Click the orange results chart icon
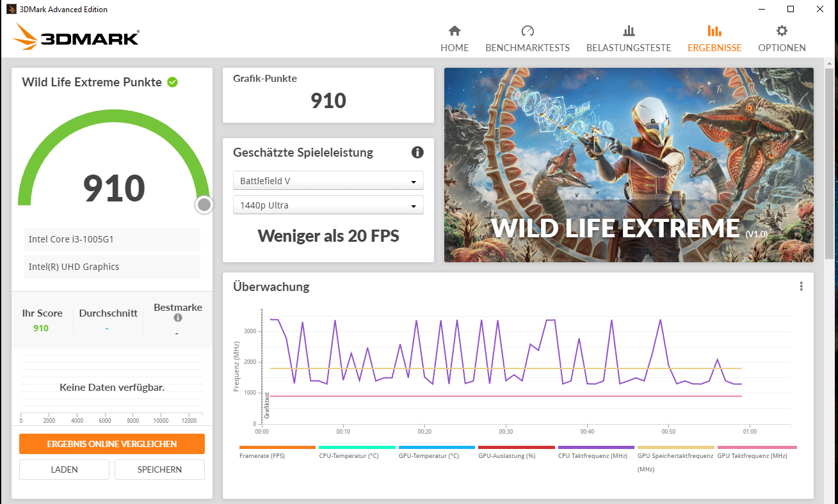 click(x=714, y=31)
